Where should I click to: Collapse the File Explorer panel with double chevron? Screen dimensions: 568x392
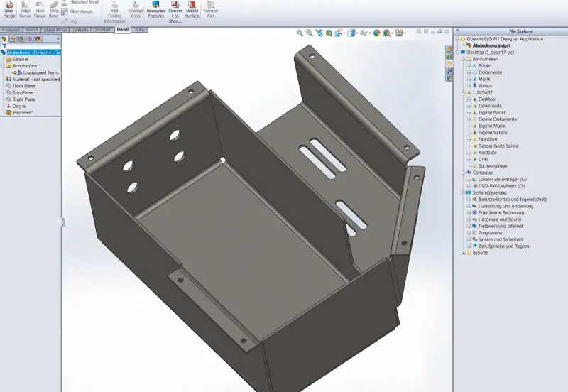click(x=457, y=31)
